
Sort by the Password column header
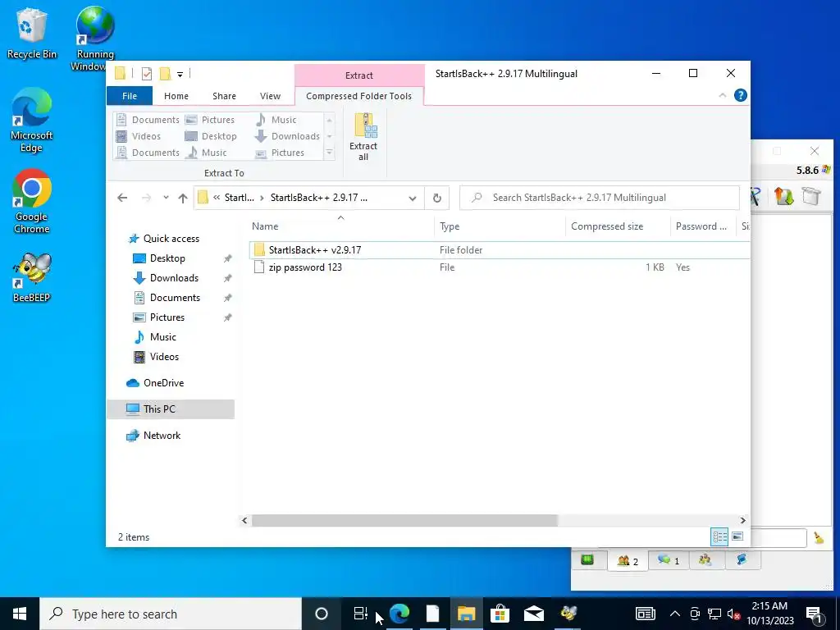[x=702, y=226]
